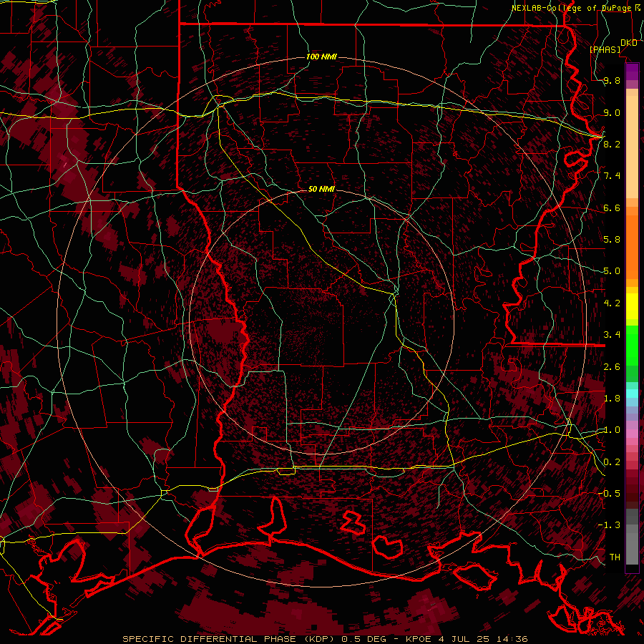
Task: Click the 100 NMI range ring label
Action: pos(321,57)
